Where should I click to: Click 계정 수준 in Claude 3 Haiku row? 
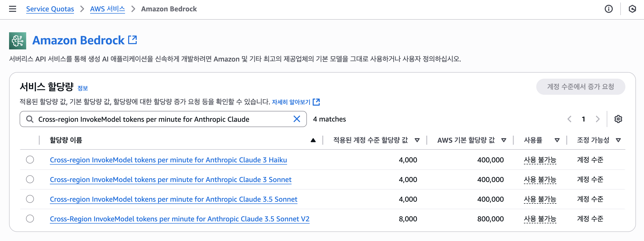coord(590,160)
